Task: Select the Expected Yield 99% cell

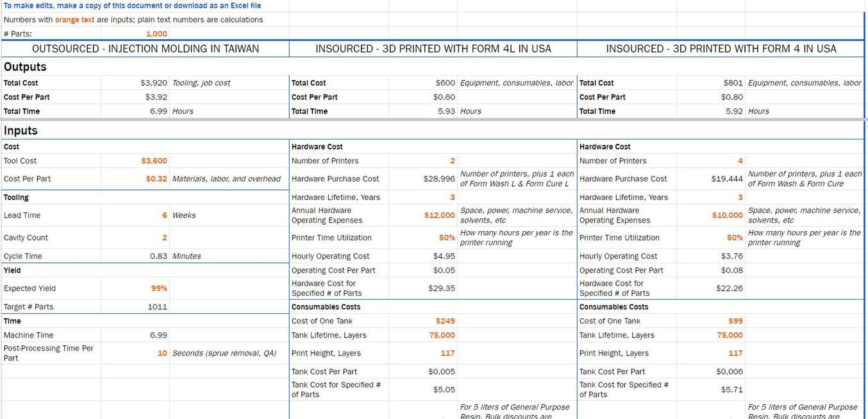Action: tap(158, 289)
